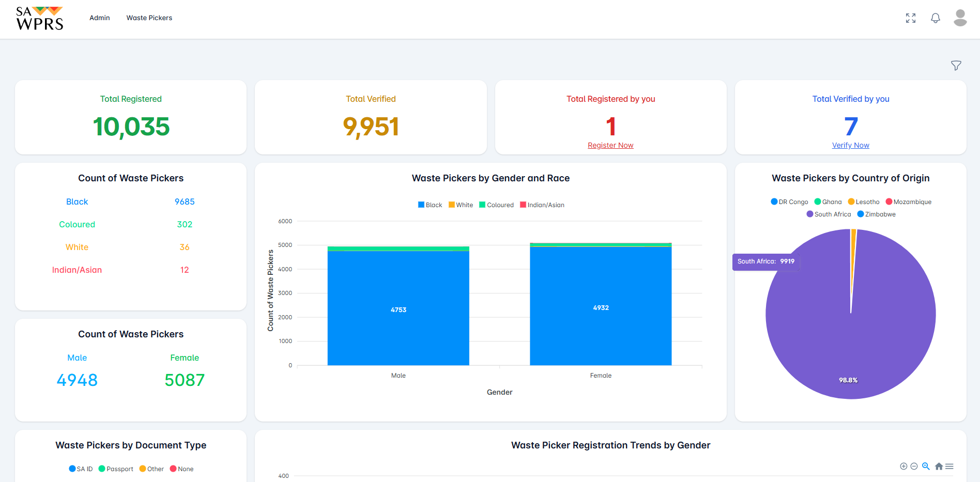Toggle Other in document type legend
This screenshot has width=980, height=482.
151,469
